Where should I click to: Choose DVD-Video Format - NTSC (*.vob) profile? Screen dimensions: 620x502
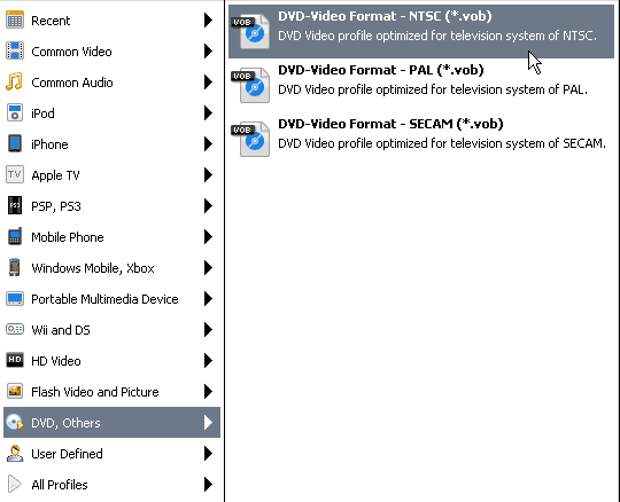click(384, 16)
